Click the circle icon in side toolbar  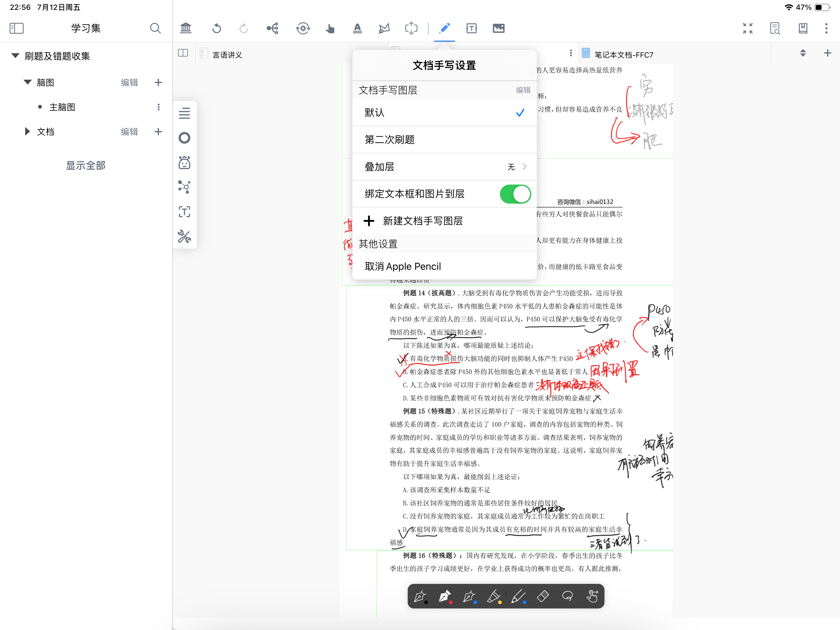(184, 138)
